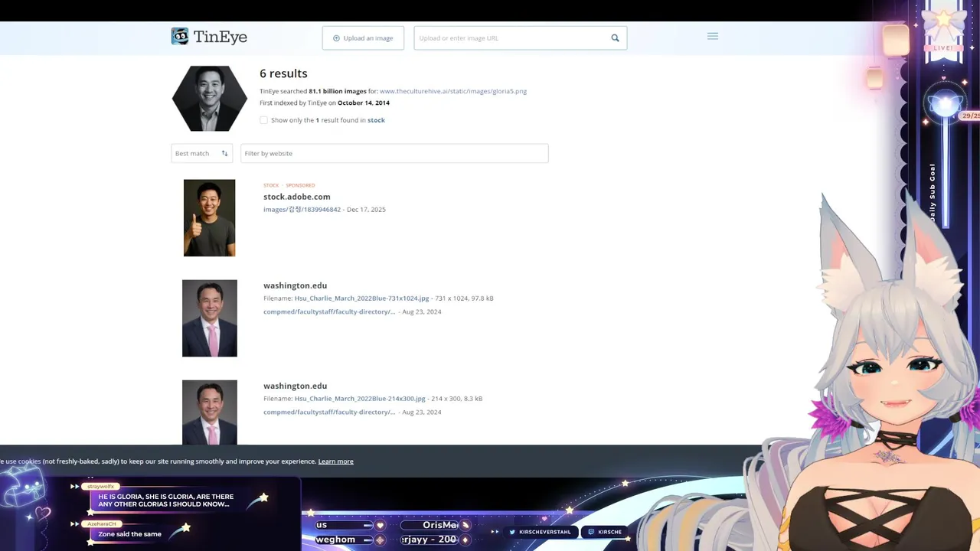Click the straywolfx chat username
Screen dimensions: 980x551
(x=100, y=487)
